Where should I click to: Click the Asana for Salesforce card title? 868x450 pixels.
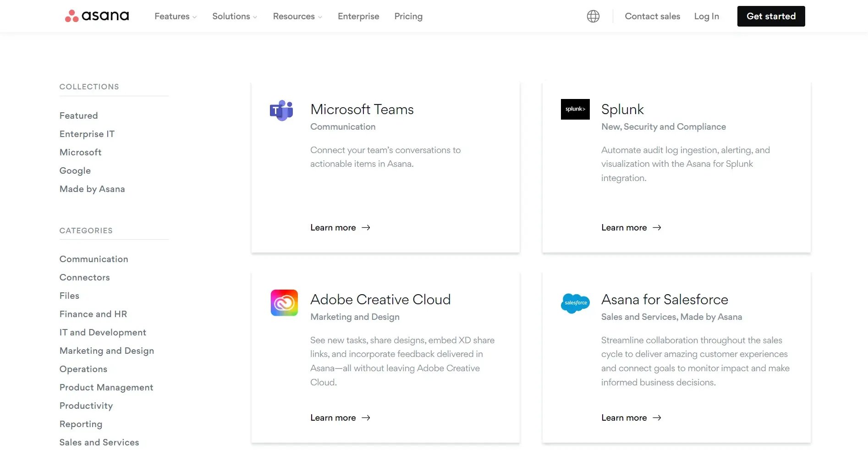(665, 300)
